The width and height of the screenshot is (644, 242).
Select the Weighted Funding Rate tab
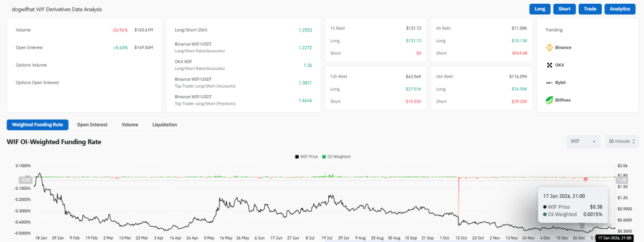pyautogui.click(x=37, y=125)
